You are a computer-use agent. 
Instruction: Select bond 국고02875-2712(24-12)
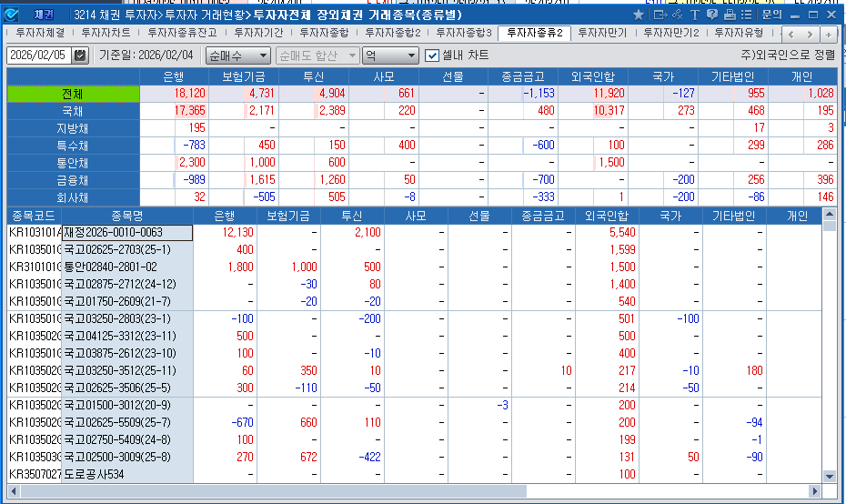pyautogui.click(x=127, y=285)
